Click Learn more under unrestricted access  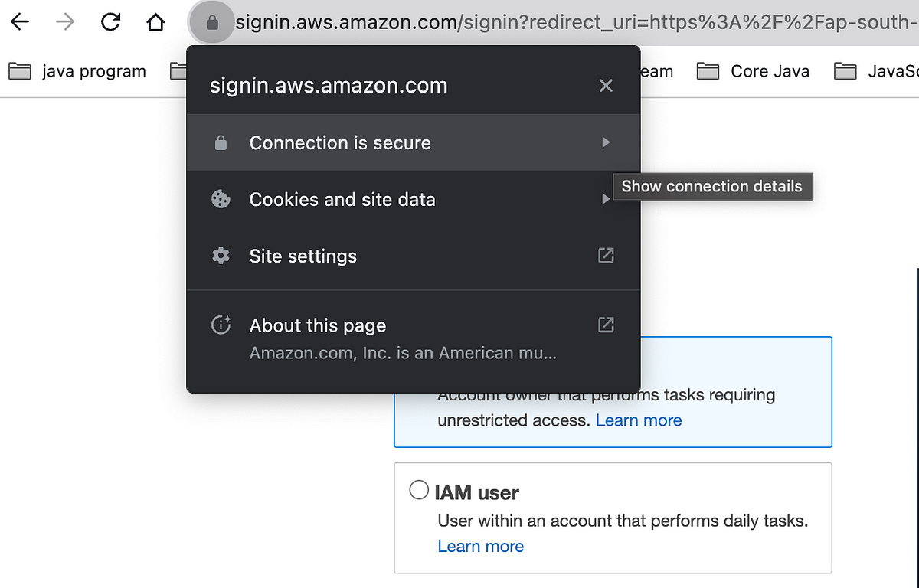[x=639, y=420]
